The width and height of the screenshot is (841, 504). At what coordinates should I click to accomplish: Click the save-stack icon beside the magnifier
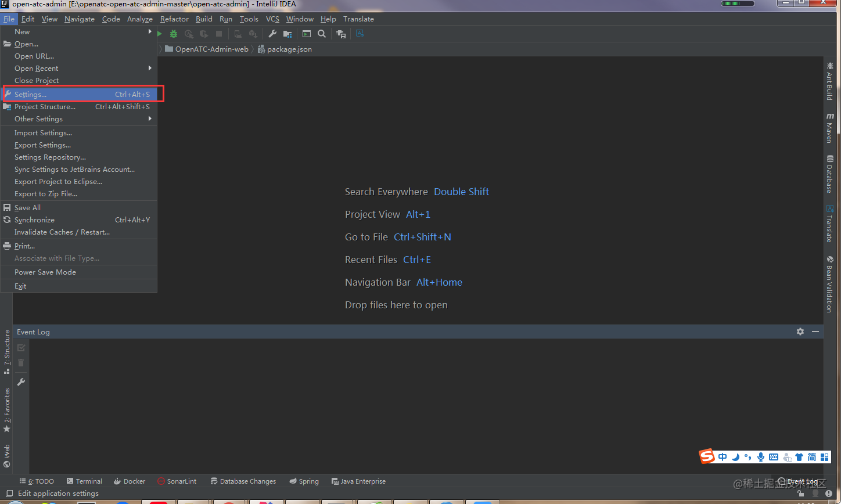(342, 34)
